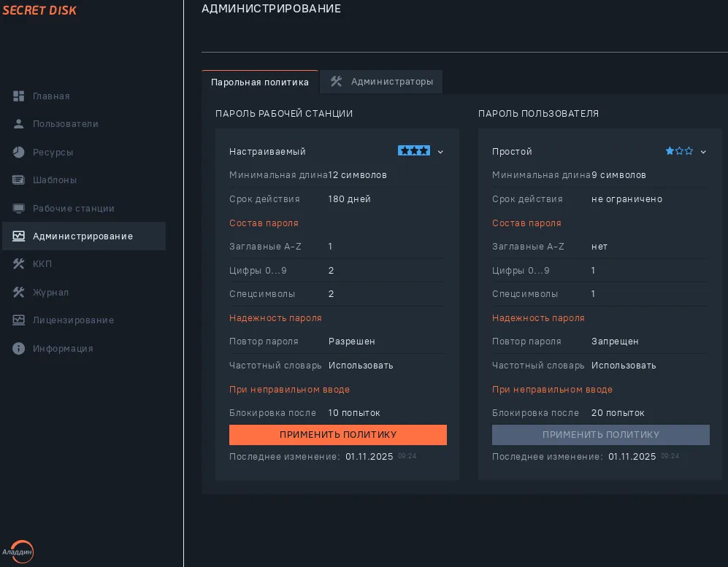Click the ПАРОЛЬ ПОЛЬЗОВАТЕЛЯ heading
Screen dimensions: 728x567
(x=539, y=114)
